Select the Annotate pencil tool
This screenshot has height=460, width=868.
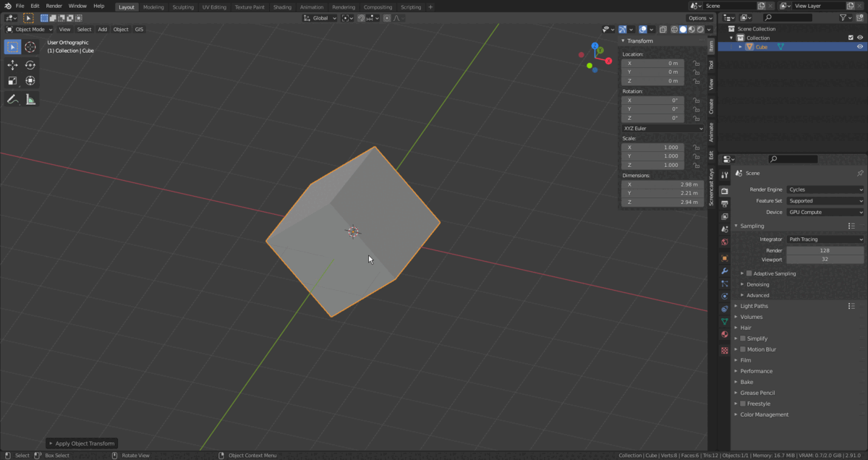(12, 99)
